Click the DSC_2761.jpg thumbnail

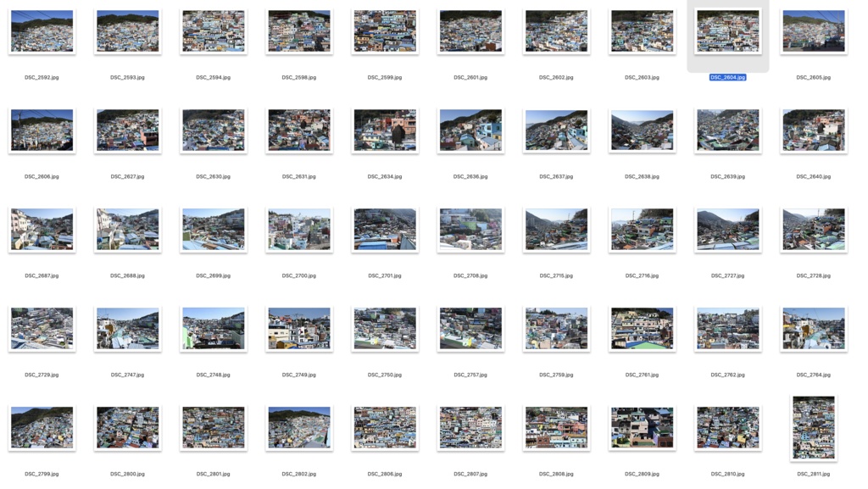643,328
